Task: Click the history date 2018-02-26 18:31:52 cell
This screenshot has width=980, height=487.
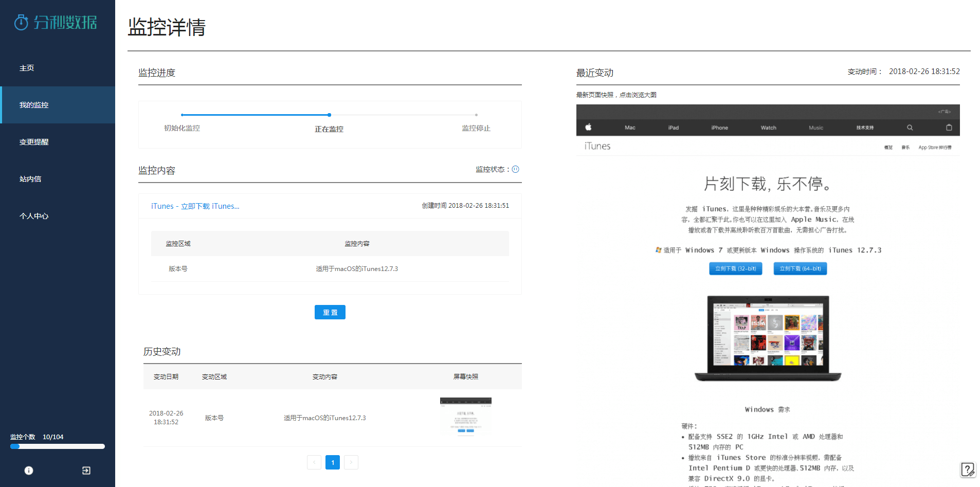Action: coord(166,418)
